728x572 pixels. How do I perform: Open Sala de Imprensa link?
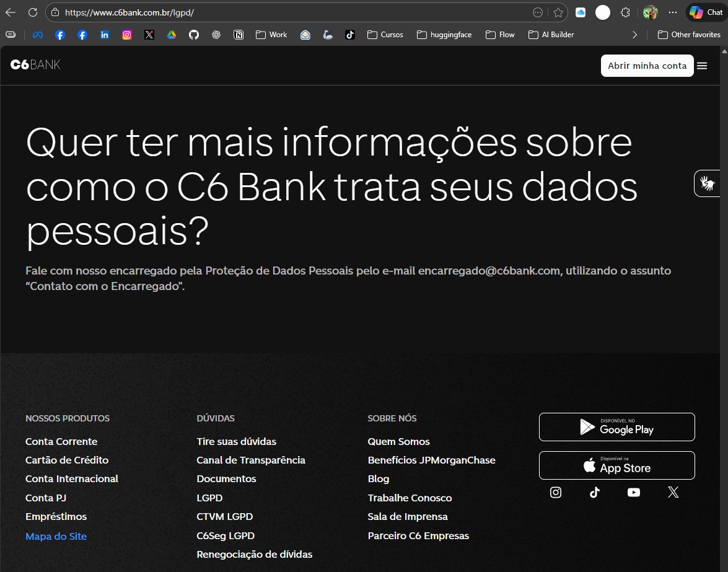click(408, 516)
